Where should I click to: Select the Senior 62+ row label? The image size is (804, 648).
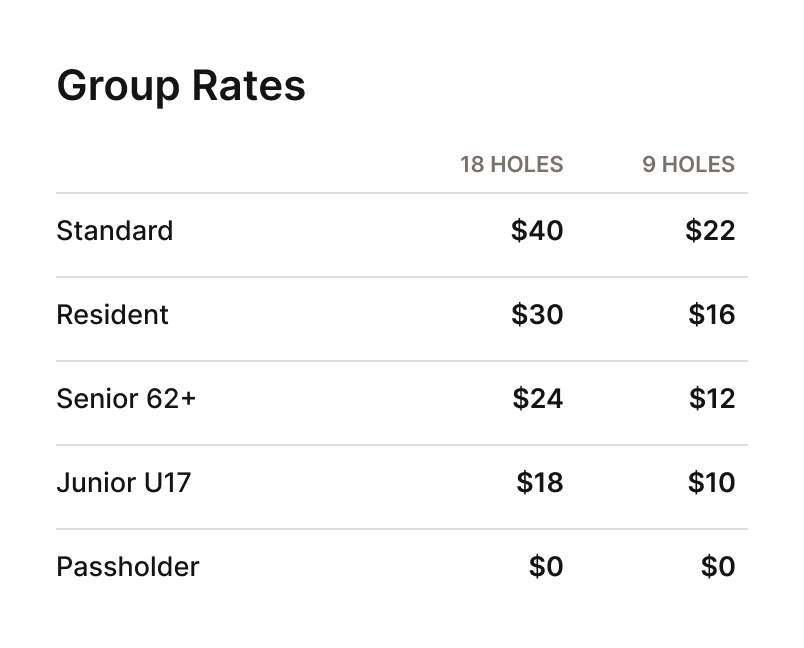coord(126,399)
